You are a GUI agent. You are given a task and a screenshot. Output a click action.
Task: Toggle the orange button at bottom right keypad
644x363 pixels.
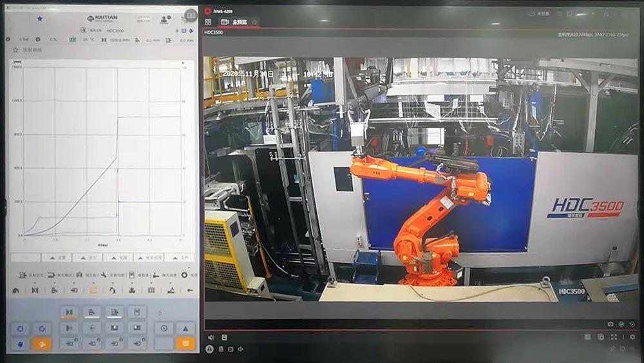tap(185, 344)
